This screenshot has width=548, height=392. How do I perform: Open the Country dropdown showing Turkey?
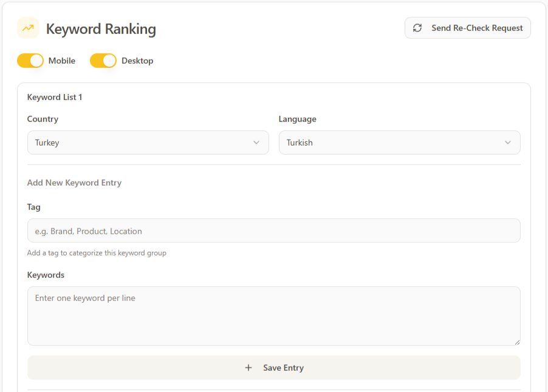point(148,143)
